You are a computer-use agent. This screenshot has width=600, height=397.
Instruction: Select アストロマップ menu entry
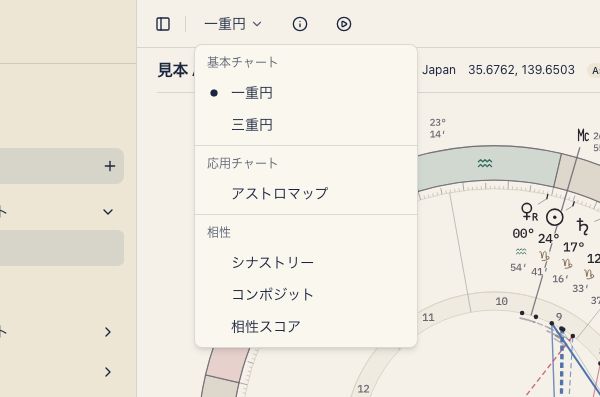306,193
